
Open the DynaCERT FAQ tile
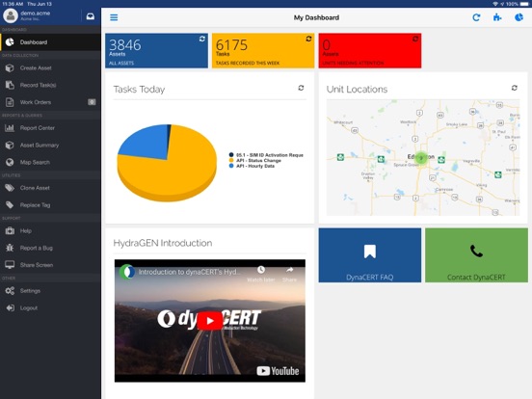point(370,255)
